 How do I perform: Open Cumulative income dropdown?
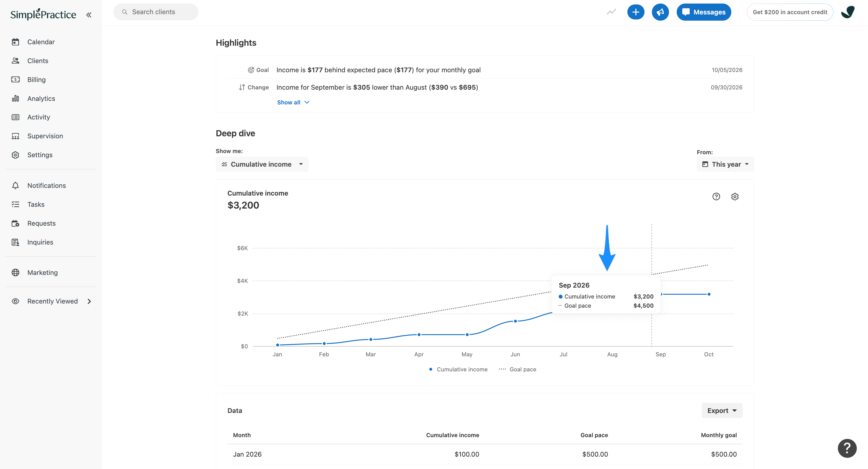[262, 164]
